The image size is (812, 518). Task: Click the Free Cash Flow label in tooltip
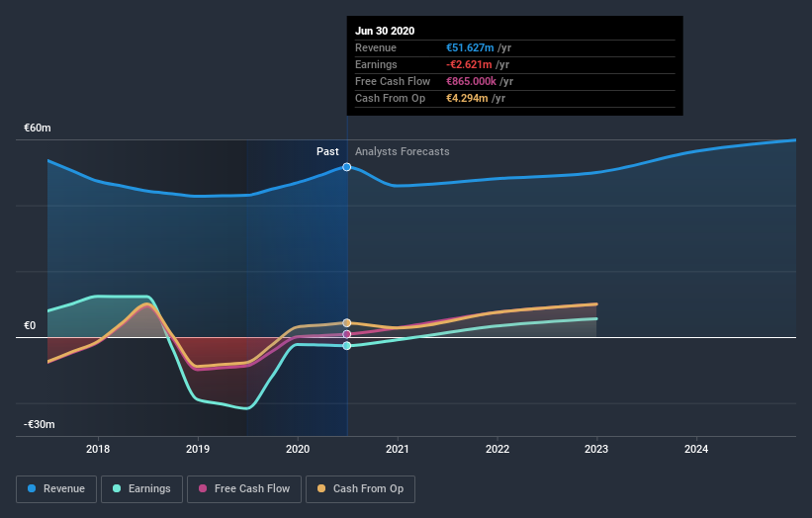(x=393, y=81)
